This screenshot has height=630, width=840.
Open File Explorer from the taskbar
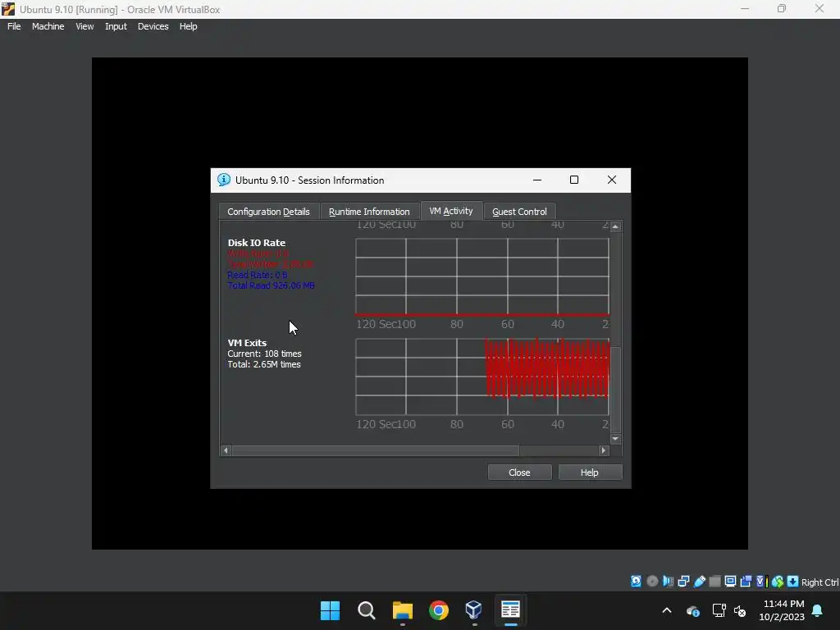(402, 610)
